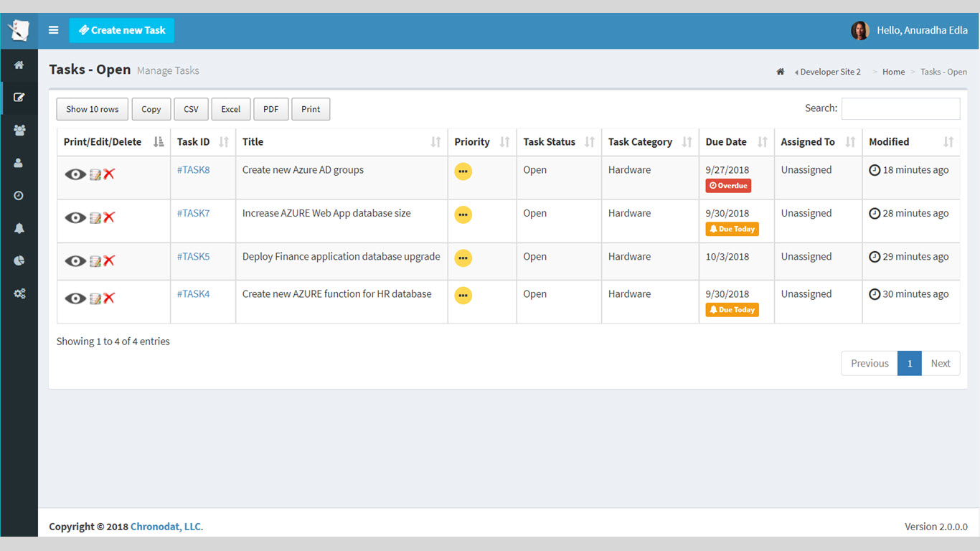Click "Deploy Finance application database upgrade" title

341,257
